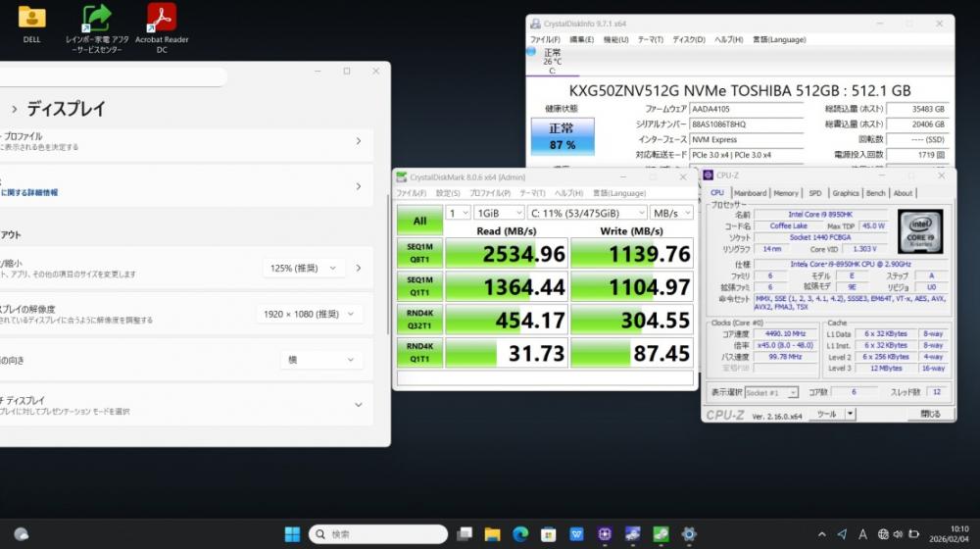The width and height of the screenshot is (980, 549).
Task: Switch to the Bench tab in CPU-Z
Action: pyautogui.click(x=875, y=193)
